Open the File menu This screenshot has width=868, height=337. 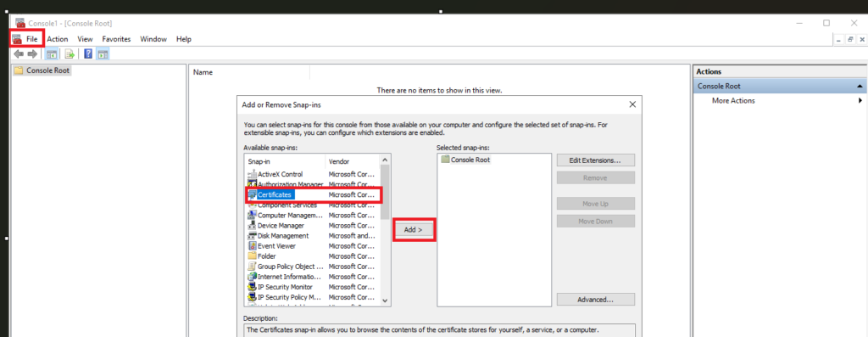coord(31,39)
